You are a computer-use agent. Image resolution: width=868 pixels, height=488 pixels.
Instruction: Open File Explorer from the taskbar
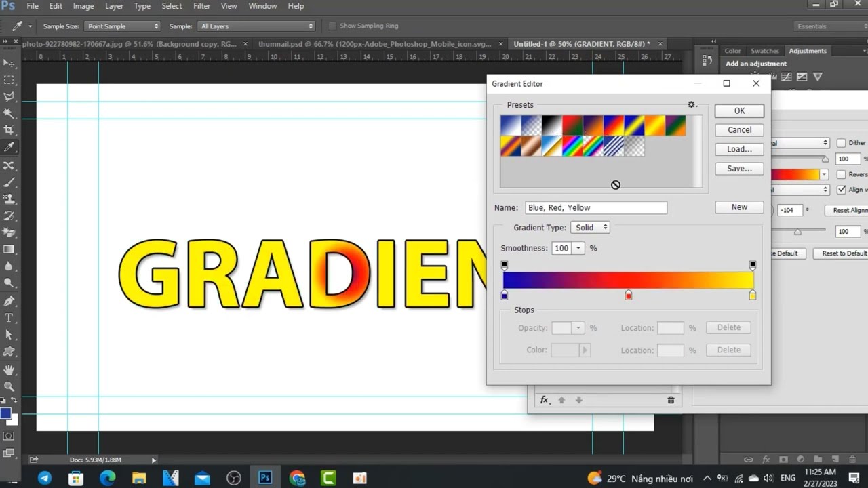(139, 478)
